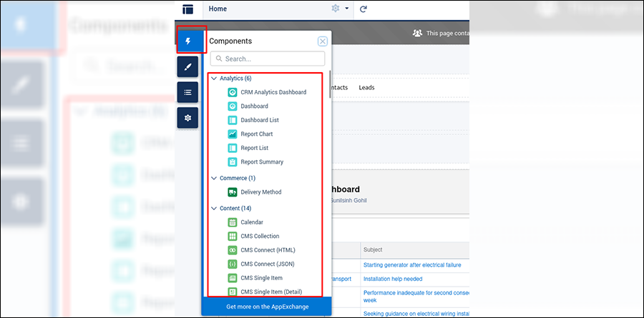Click the Experience Builder menu icon
The width and height of the screenshot is (644, 318).
click(188, 9)
